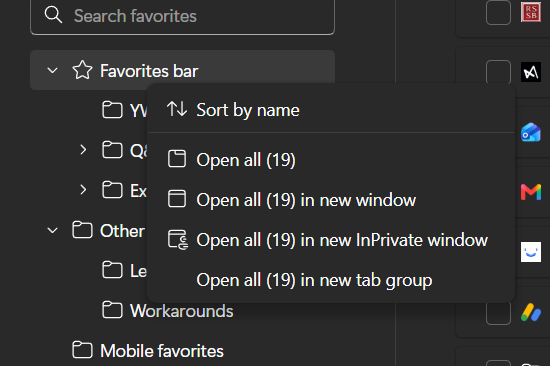This screenshot has width=550, height=366.
Task: Click the Workarounds folder icon
Action: click(112, 310)
